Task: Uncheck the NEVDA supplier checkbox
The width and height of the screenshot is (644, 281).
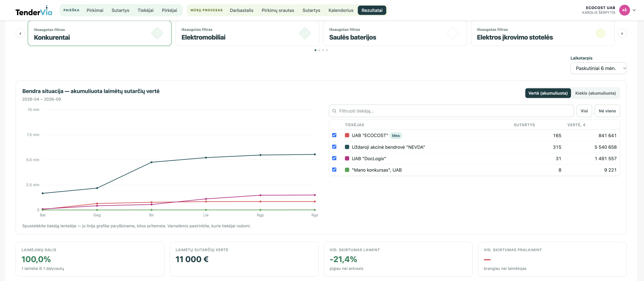Action: click(x=334, y=147)
